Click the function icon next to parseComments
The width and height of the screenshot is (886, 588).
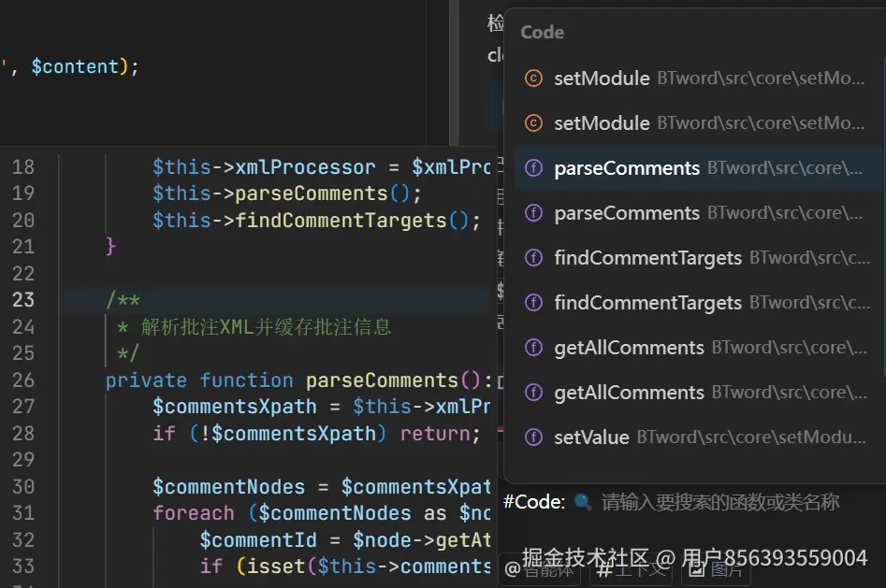tap(533, 168)
